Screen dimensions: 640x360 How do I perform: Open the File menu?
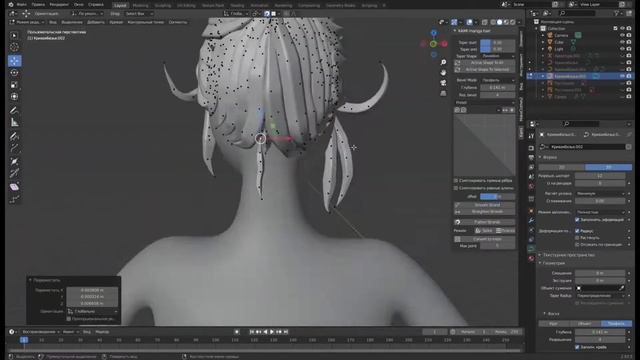coord(22,4)
